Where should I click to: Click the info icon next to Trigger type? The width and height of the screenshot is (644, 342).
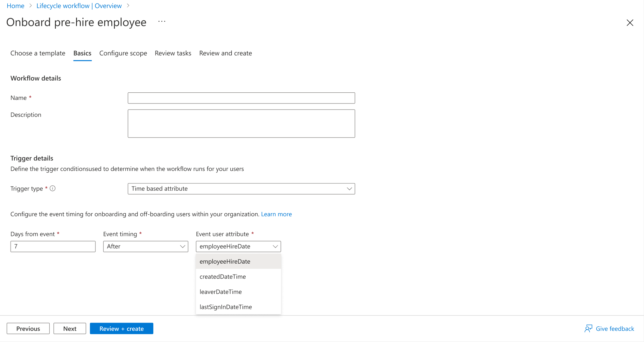52,188
